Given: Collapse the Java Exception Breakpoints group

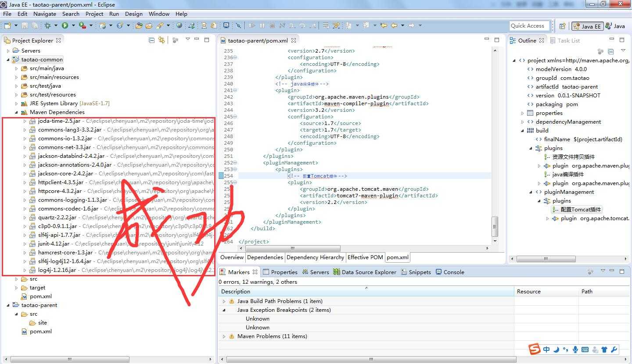Looking at the screenshot, I should (x=224, y=310).
